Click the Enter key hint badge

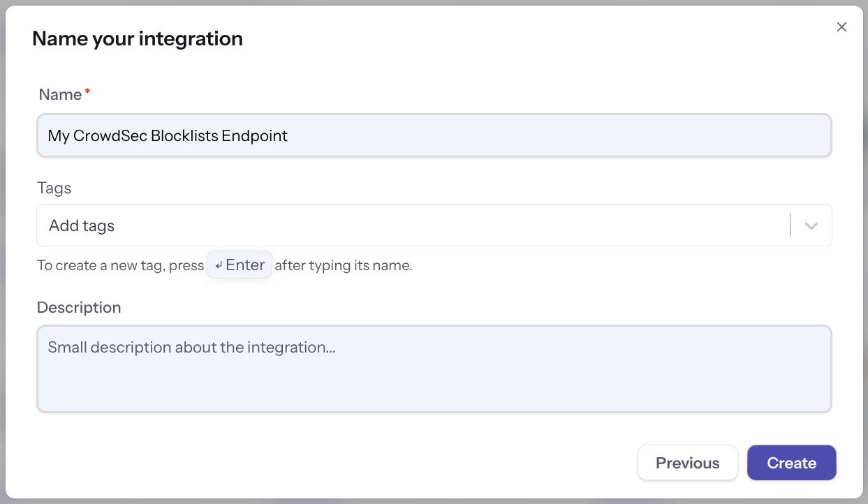tap(239, 265)
